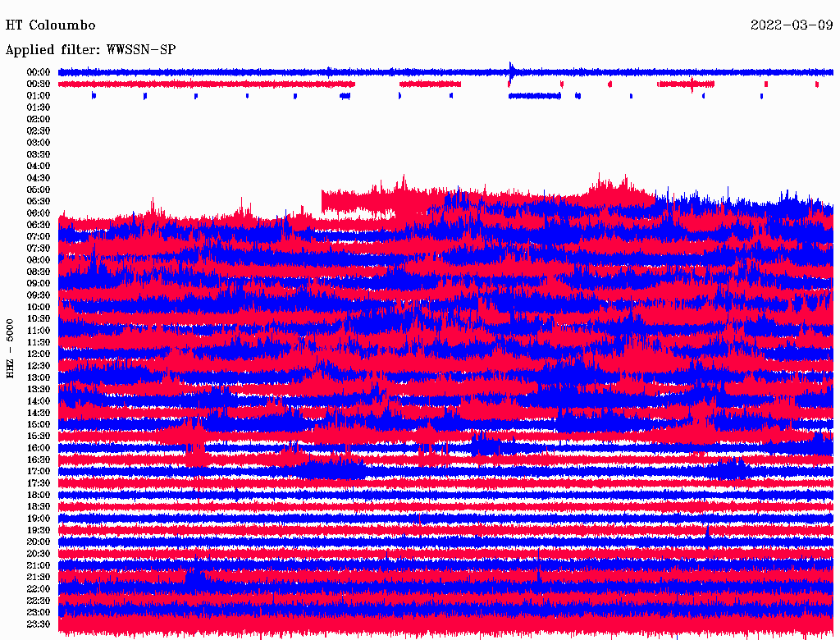Select the 19:00 time label
840x640 pixels.
(39, 519)
